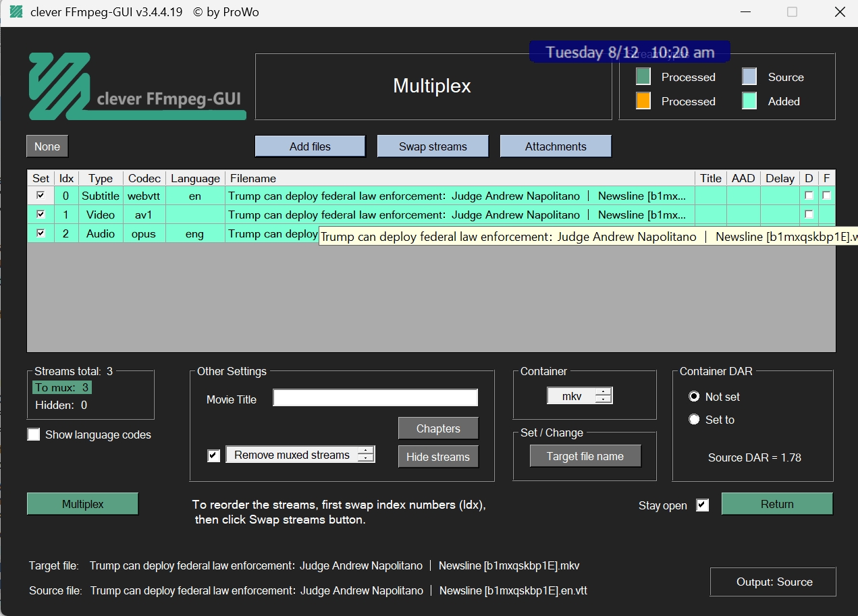Start the green Multiplex button
The image size is (858, 616).
83,504
